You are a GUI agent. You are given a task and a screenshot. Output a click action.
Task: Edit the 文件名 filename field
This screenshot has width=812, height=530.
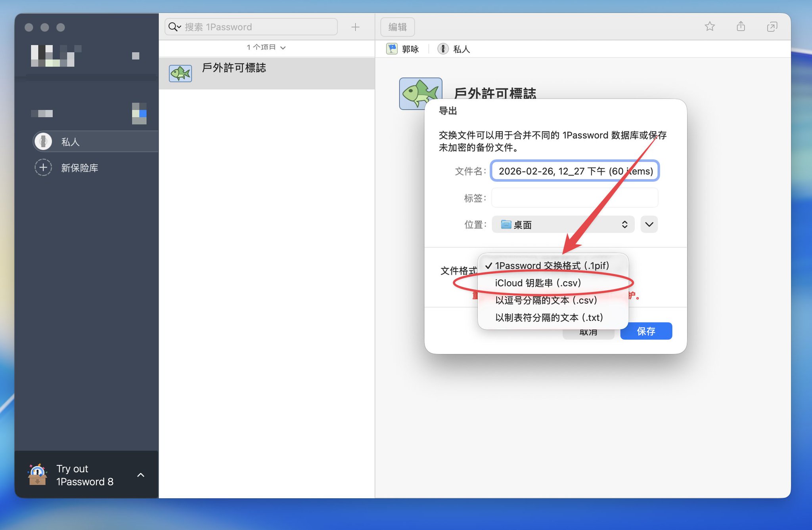(575, 171)
